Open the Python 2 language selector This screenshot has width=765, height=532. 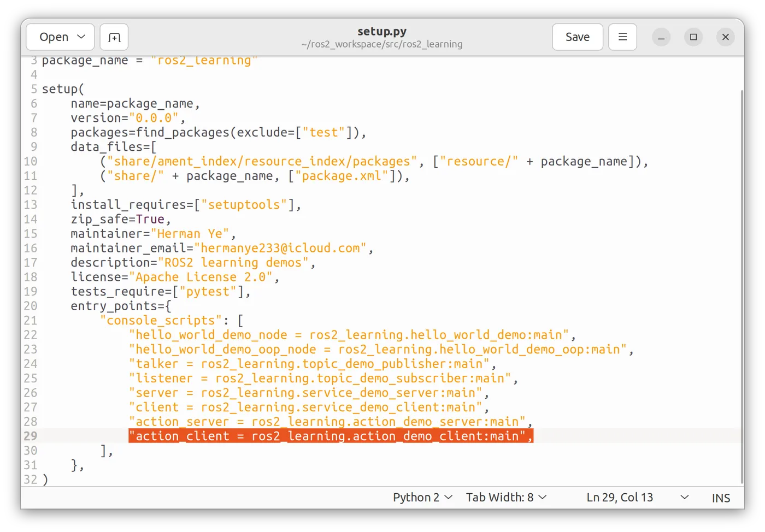pyautogui.click(x=422, y=498)
